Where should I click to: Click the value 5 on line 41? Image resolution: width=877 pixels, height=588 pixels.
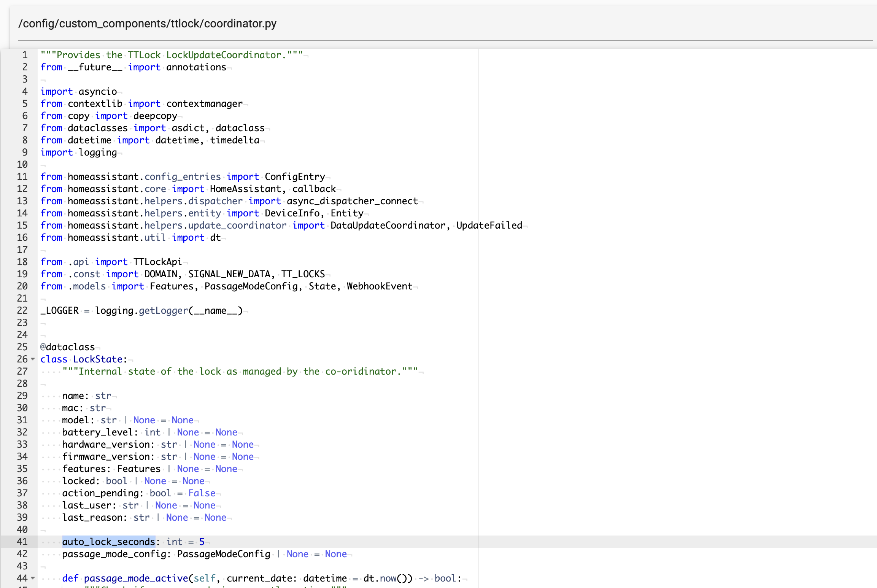tap(202, 542)
